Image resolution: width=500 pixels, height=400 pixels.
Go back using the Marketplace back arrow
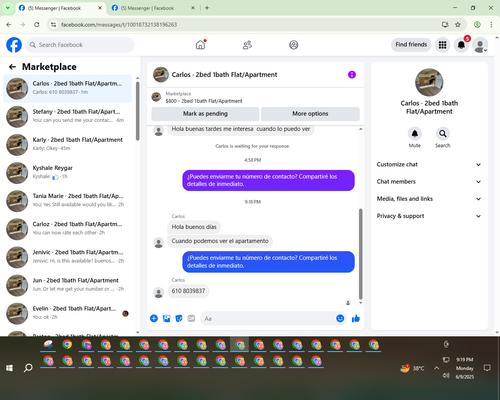12,67
